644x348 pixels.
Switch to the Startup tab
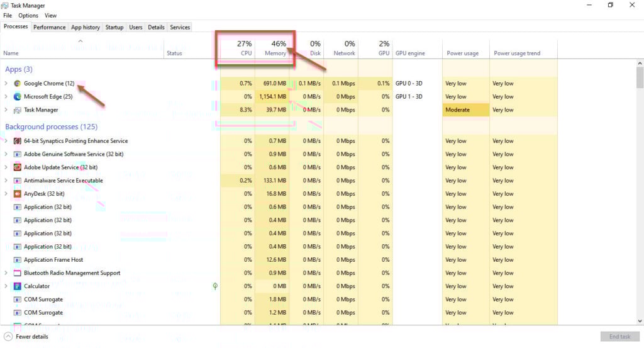pyautogui.click(x=114, y=27)
